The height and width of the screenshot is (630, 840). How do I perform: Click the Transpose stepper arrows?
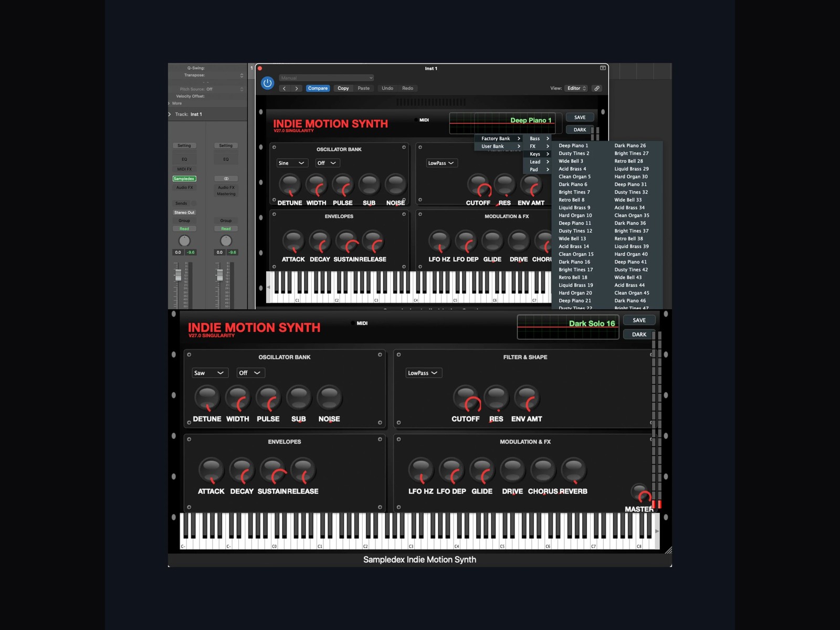(x=241, y=76)
